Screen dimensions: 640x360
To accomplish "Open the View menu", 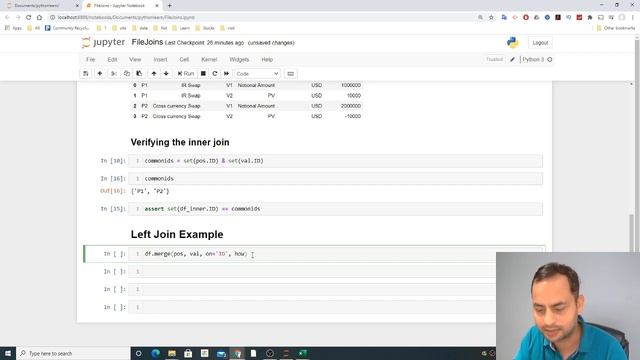I will [135, 60].
